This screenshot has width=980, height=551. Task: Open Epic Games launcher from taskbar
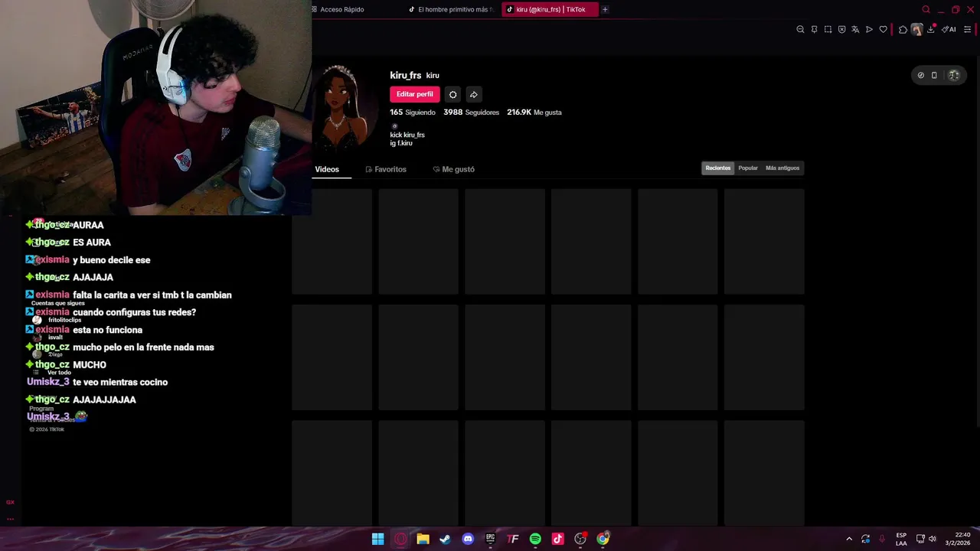490,539
